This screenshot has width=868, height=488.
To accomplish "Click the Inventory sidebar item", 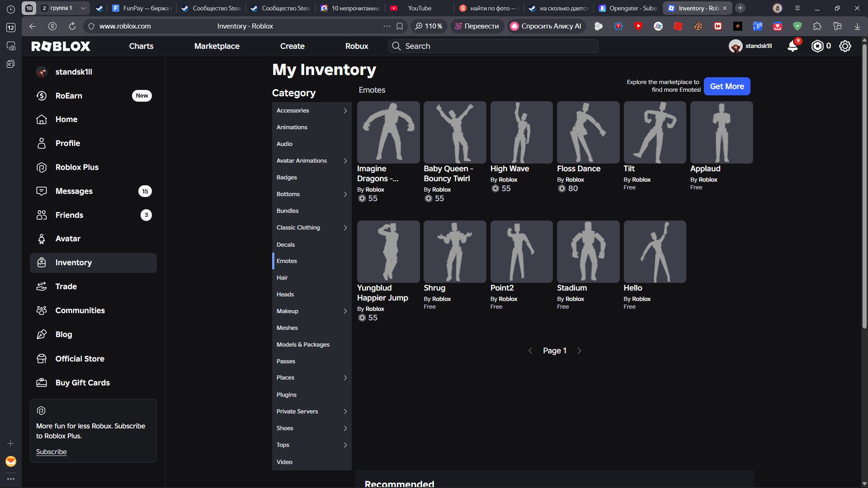I will pos(93,263).
